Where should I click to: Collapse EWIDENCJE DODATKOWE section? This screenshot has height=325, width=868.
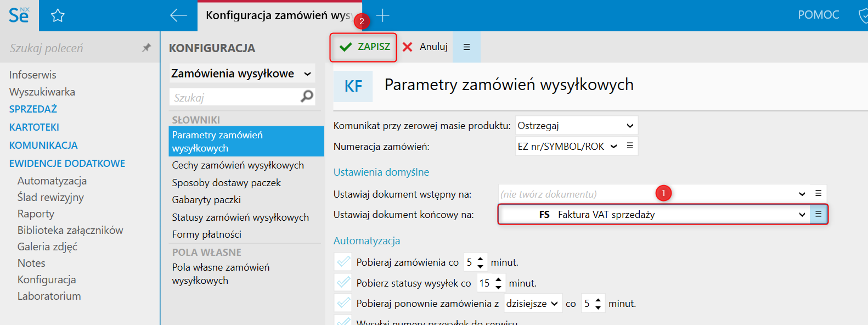[x=67, y=164]
